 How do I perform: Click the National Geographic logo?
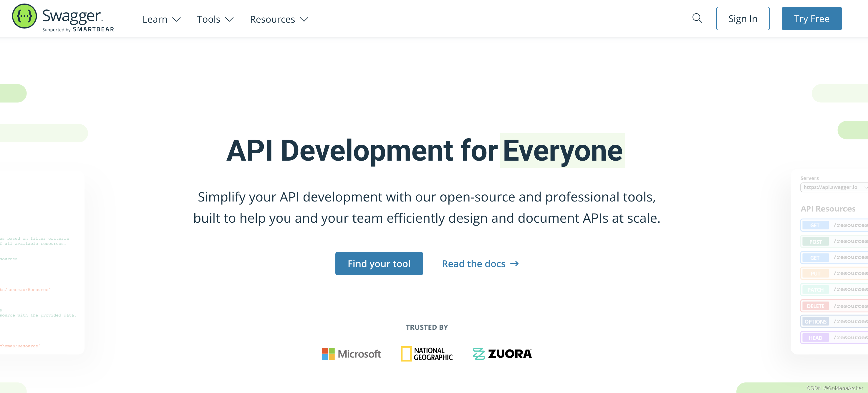(427, 354)
